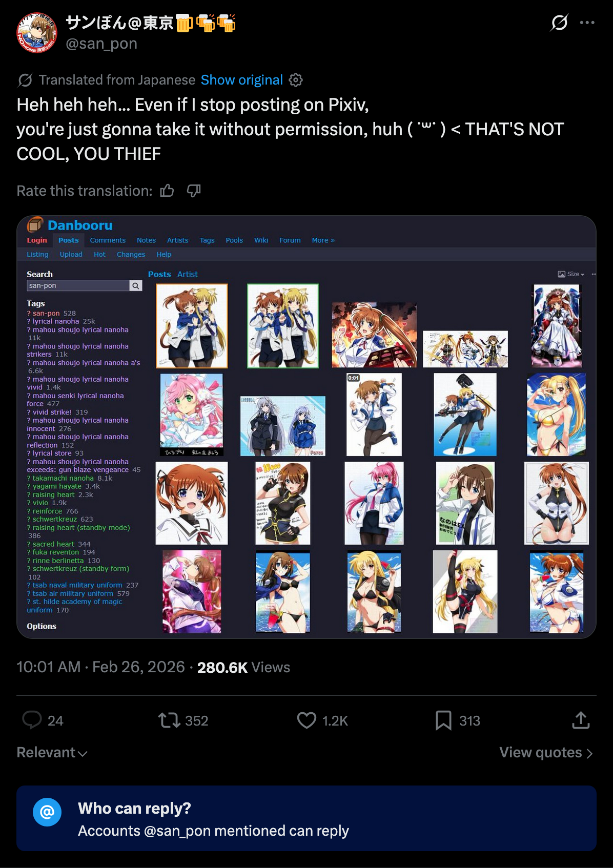
Task: Bookmark this post
Action: tap(443, 720)
